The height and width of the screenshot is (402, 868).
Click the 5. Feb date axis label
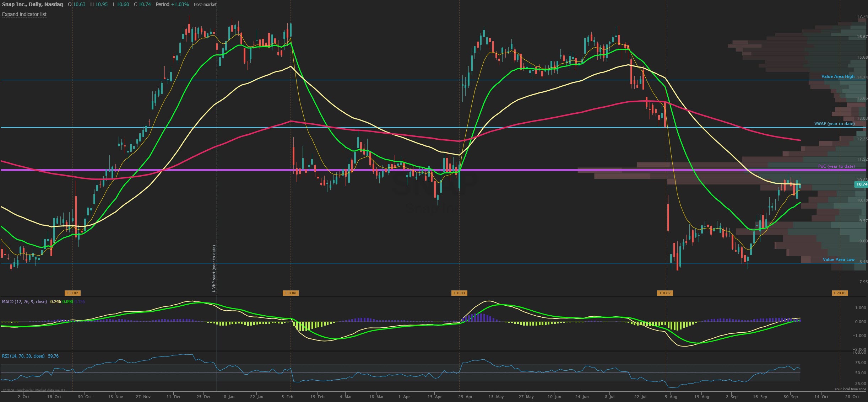click(287, 397)
